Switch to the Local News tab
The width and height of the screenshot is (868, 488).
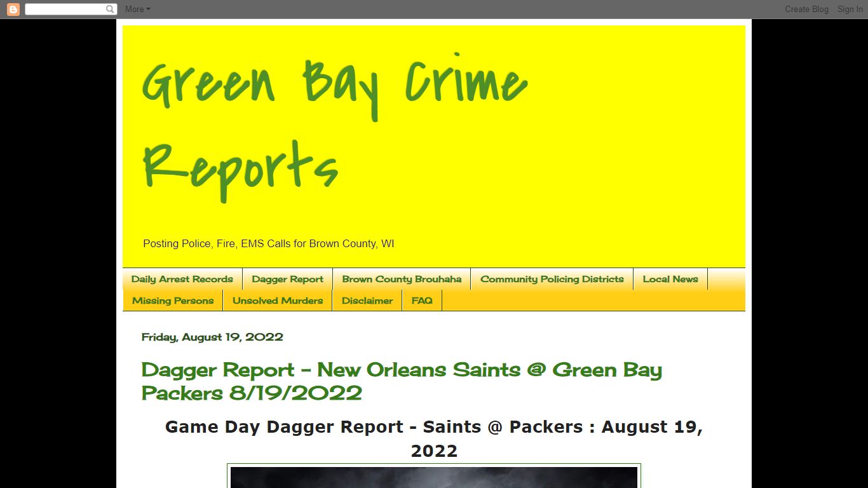pos(670,279)
